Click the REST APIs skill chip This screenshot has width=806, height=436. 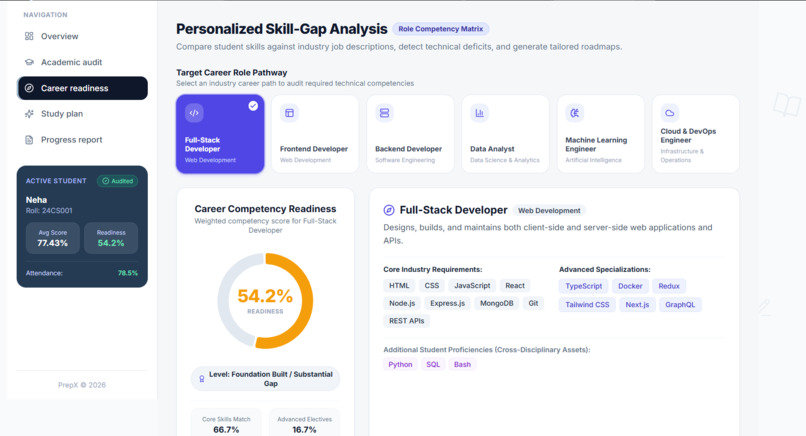point(407,321)
